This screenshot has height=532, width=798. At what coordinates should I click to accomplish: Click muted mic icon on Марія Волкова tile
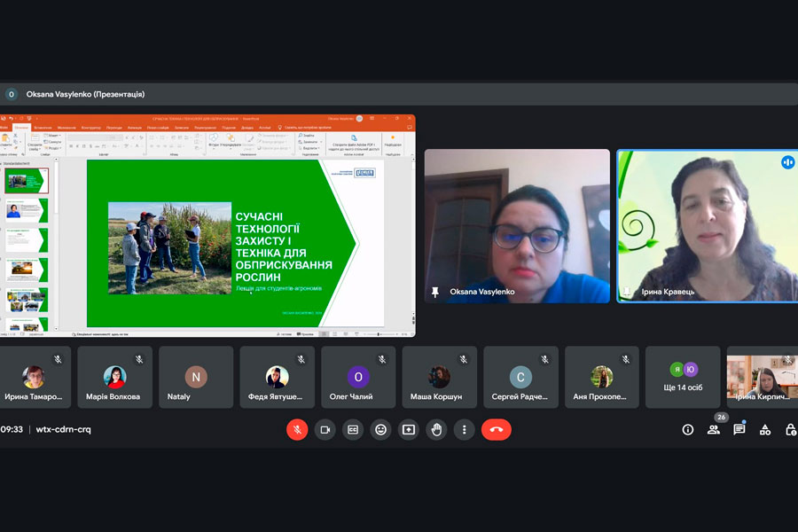(x=139, y=359)
